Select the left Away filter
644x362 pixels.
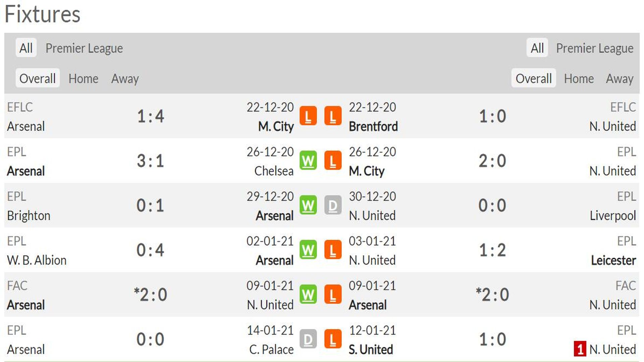[125, 78]
